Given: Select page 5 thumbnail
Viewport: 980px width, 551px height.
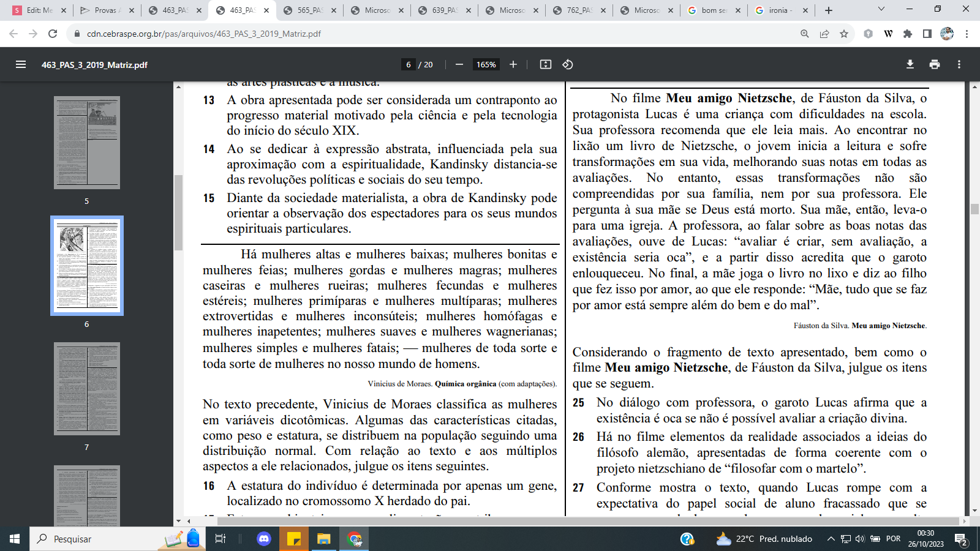Looking at the screenshot, I should [x=86, y=143].
